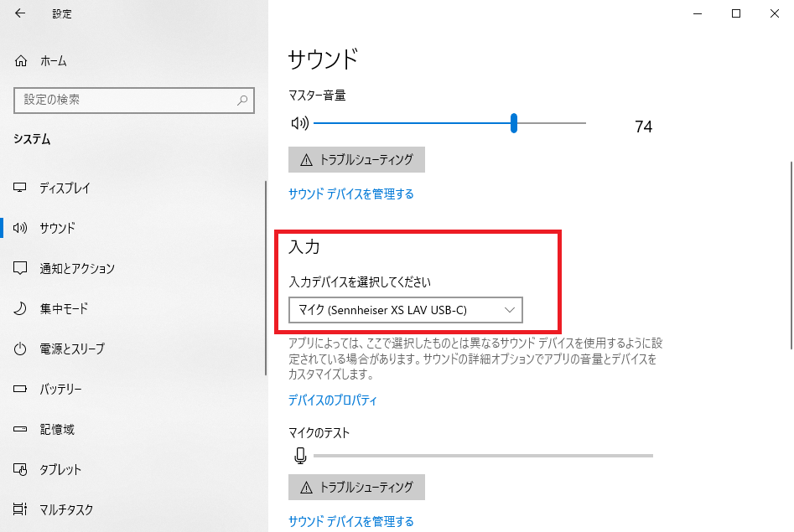The image size is (794, 532).
Task: Open 通知とアクション settings
Action: [77, 269]
